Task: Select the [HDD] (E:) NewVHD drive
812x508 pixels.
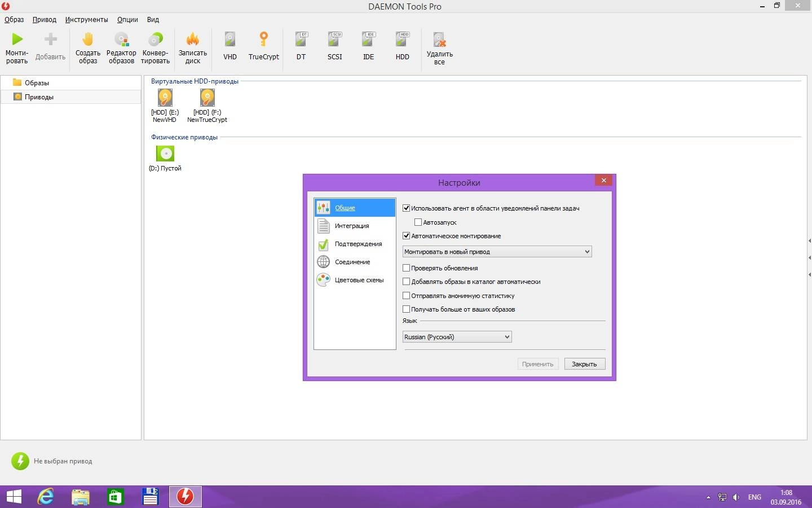Action: click(165, 106)
